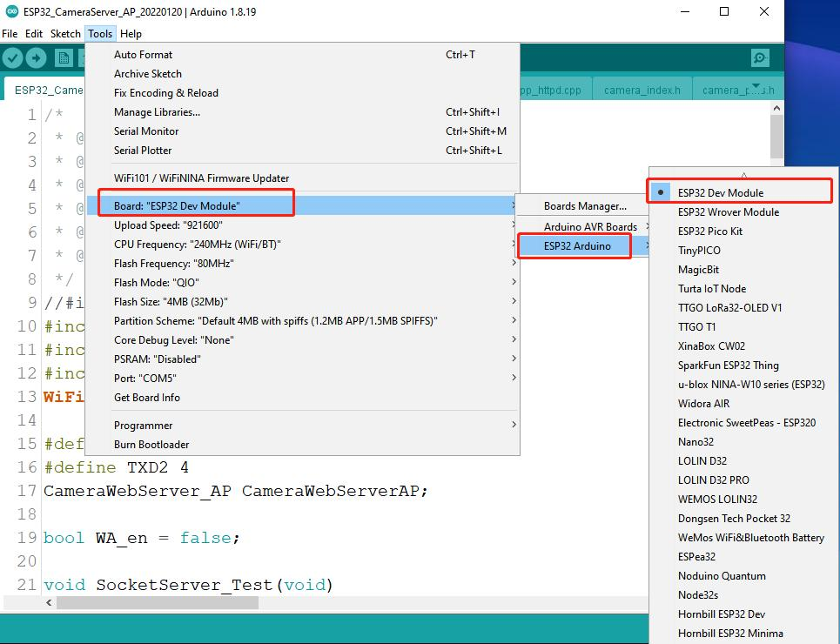Open Manage Libraries...
This screenshot has height=644, width=840.
pos(303,112)
